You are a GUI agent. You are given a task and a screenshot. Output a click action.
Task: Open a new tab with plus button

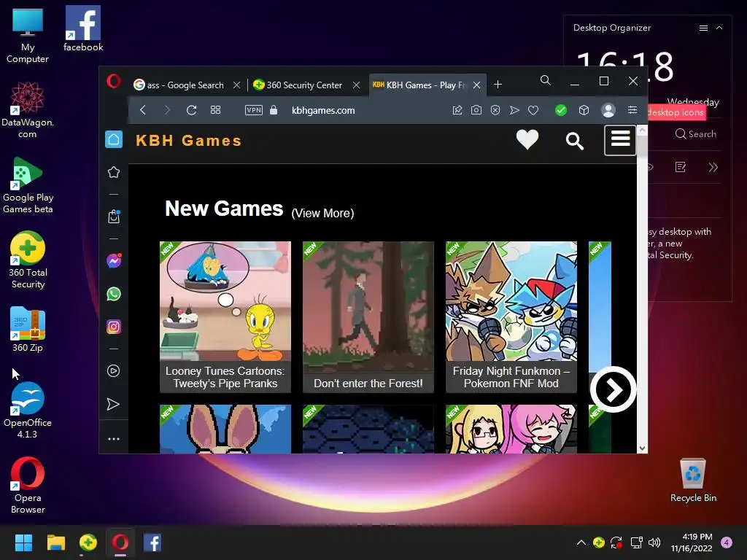coord(498,85)
